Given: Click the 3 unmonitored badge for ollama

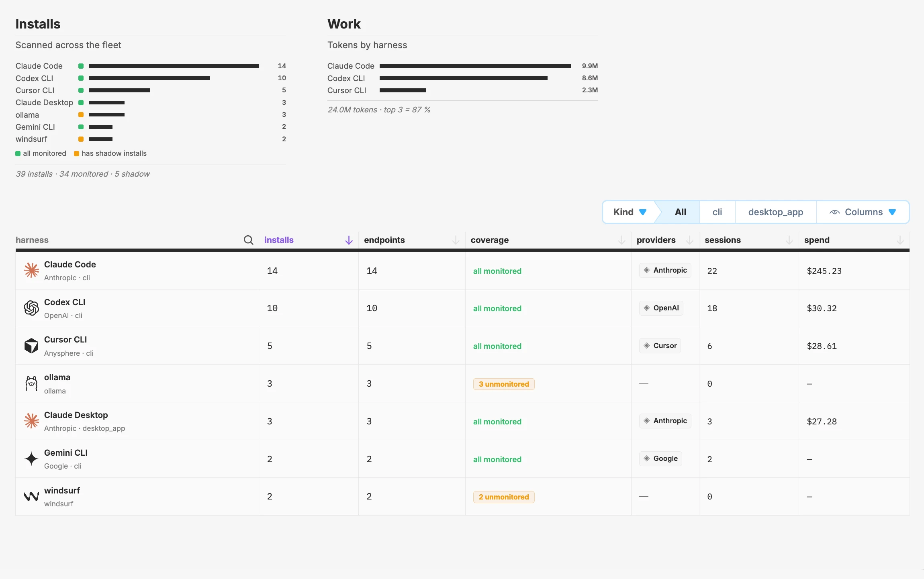Looking at the screenshot, I should coord(504,384).
